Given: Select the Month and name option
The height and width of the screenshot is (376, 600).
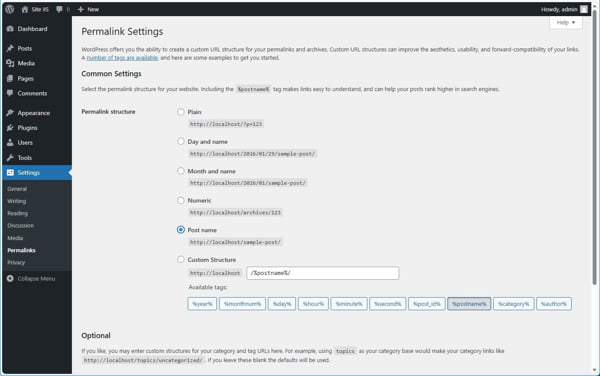Looking at the screenshot, I should [x=181, y=171].
